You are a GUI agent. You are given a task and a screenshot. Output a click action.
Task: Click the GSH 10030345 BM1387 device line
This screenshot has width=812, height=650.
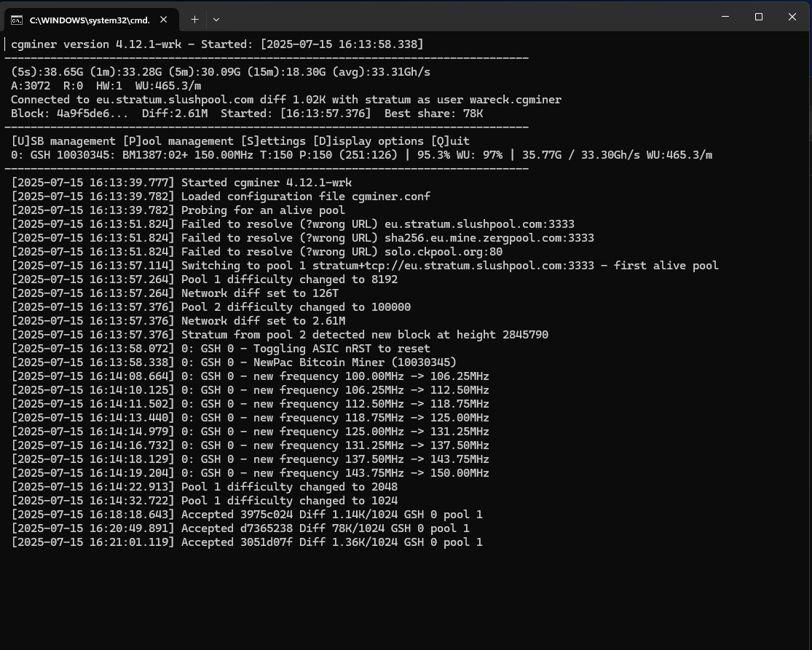(361, 155)
